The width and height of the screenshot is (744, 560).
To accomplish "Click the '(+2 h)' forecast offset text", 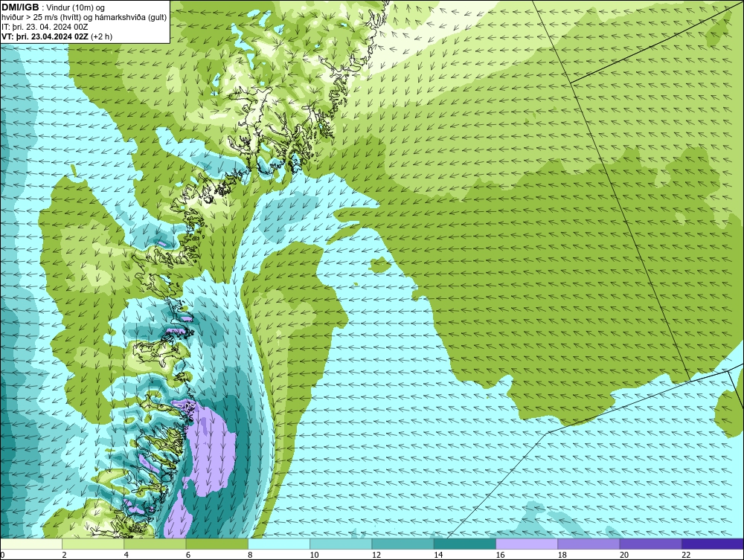I will pos(101,36).
